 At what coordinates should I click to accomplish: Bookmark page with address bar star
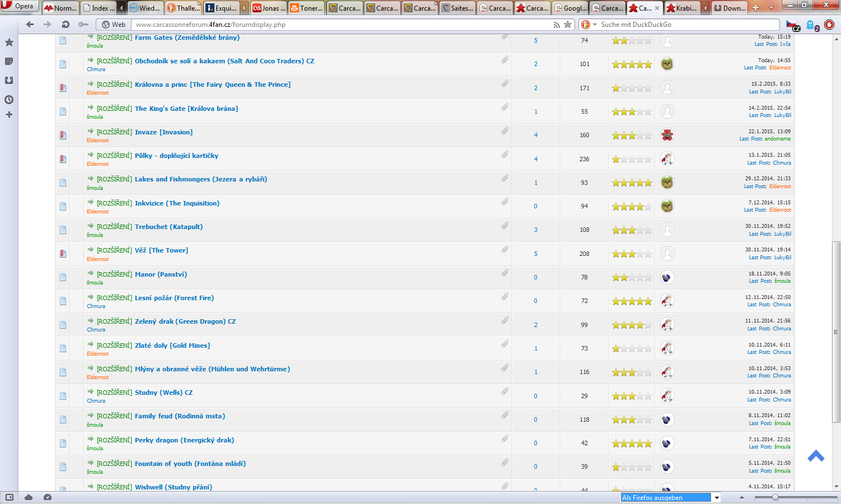click(x=568, y=25)
